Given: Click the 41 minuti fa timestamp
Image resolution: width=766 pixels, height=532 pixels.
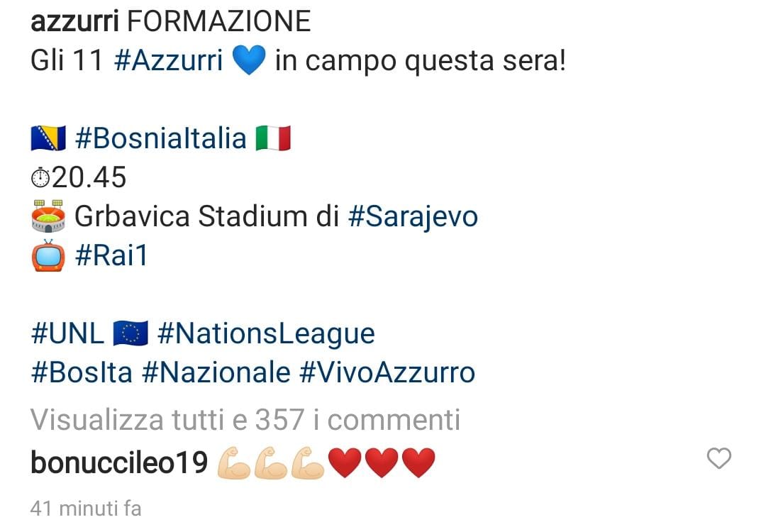Looking at the screenshot, I should 84,507.
